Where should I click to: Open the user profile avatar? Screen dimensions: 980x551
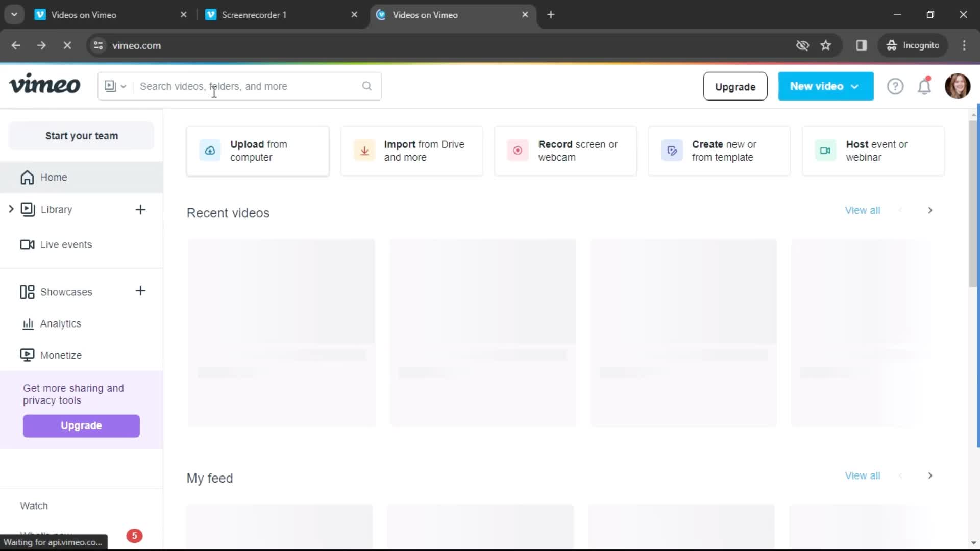tap(957, 86)
